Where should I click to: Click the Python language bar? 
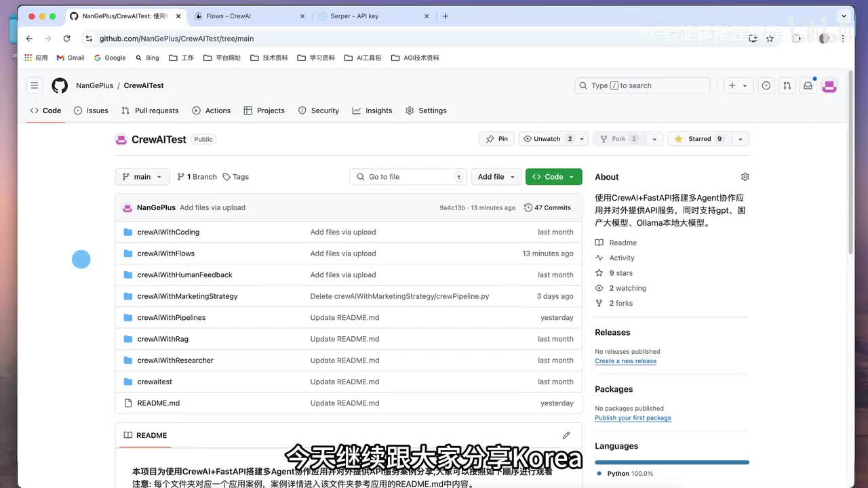pos(672,462)
